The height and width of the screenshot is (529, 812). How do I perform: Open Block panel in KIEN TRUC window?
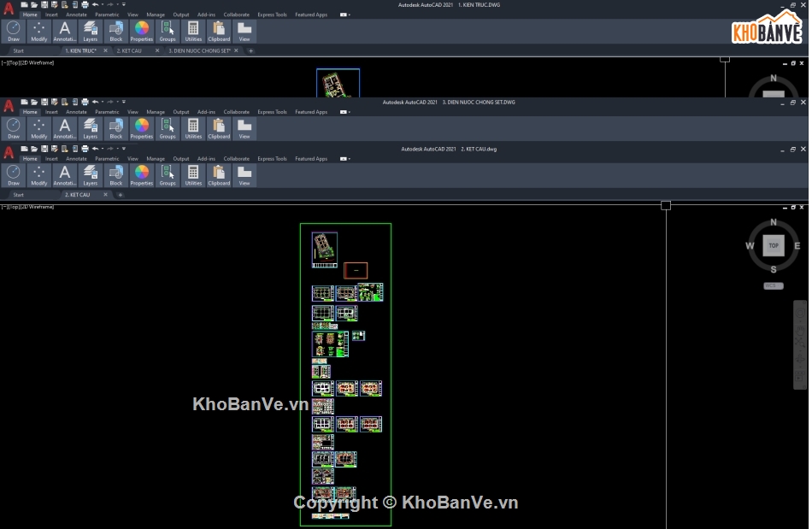tap(116, 32)
